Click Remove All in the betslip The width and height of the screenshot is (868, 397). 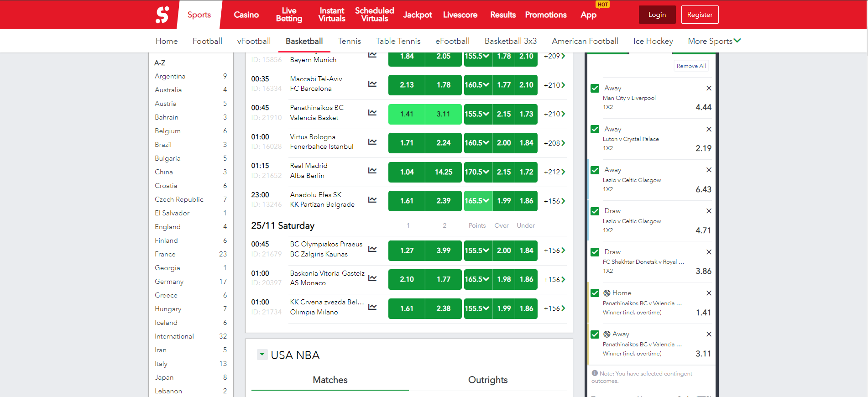(691, 66)
